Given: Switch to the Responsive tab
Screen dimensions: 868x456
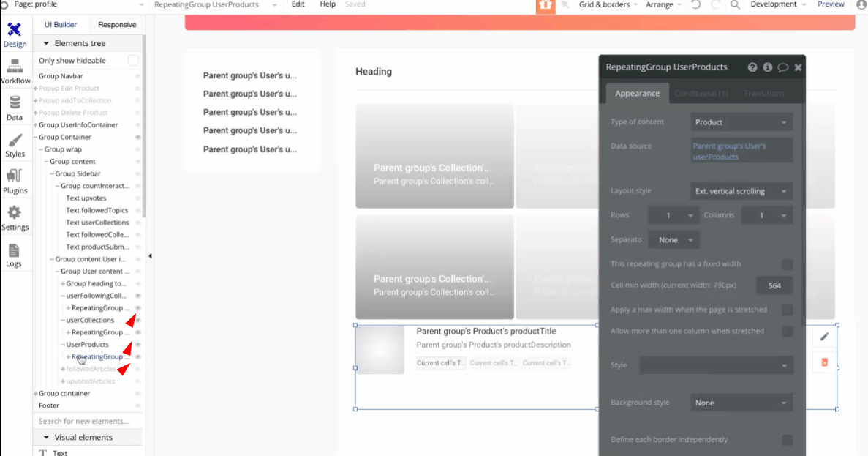Looking at the screenshot, I should coord(117,25).
